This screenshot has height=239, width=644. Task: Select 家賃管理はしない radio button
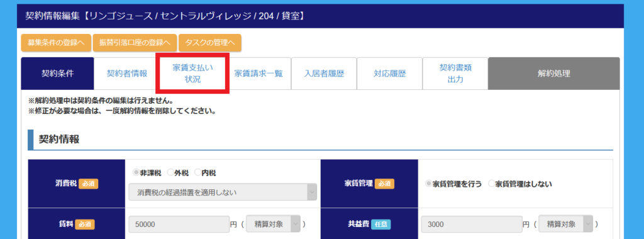pos(491,184)
